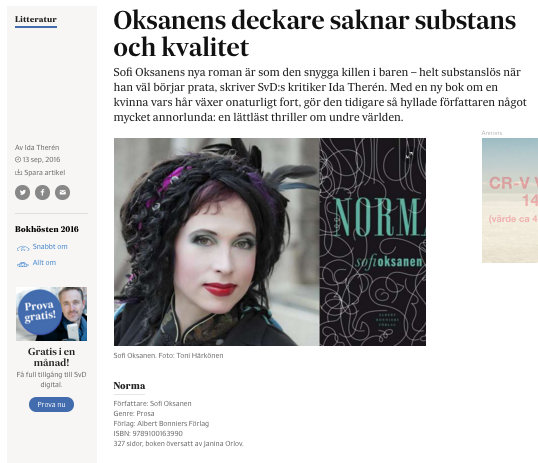Open author Ida Therén's byline

pos(37,148)
